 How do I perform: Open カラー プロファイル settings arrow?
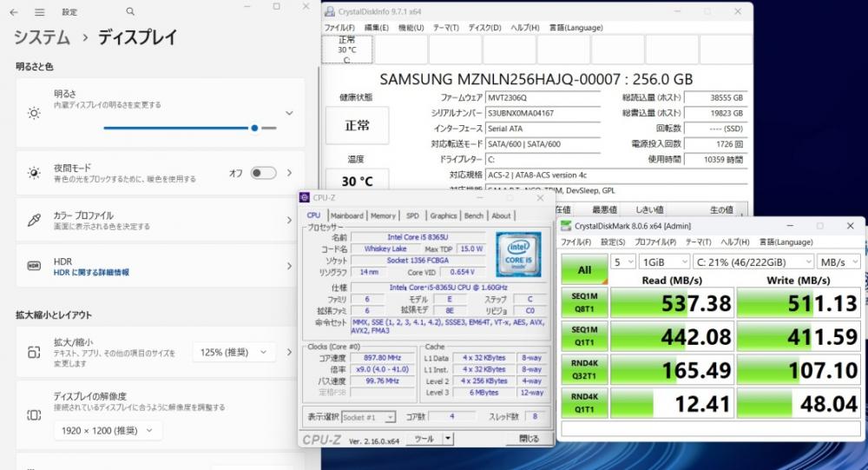click(x=290, y=220)
